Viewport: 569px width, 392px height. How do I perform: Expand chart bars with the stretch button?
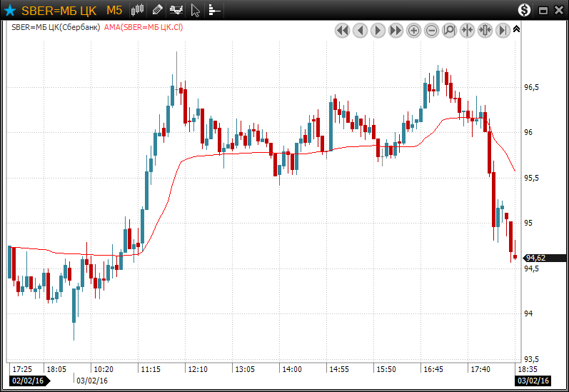485,30
